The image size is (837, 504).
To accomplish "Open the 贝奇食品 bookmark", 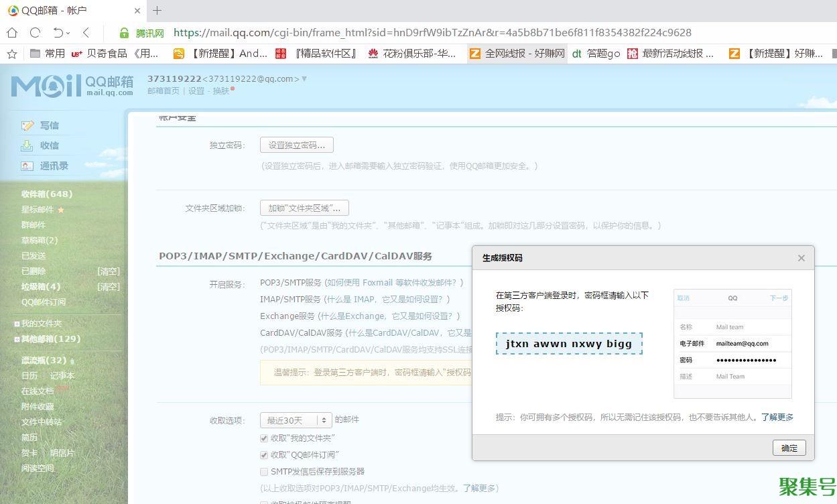I will pos(115,54).
